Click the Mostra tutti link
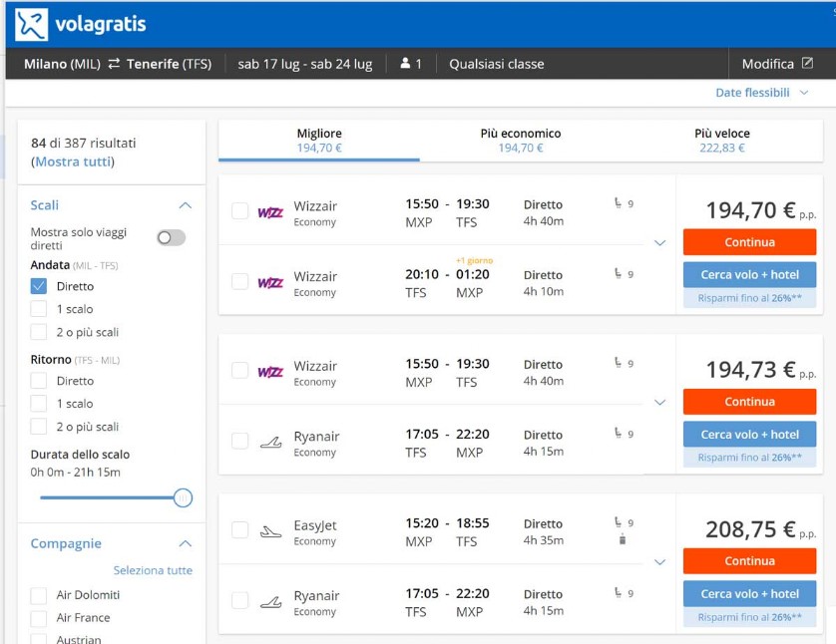Viewport: 836px width, 644px height. point(74,161)
